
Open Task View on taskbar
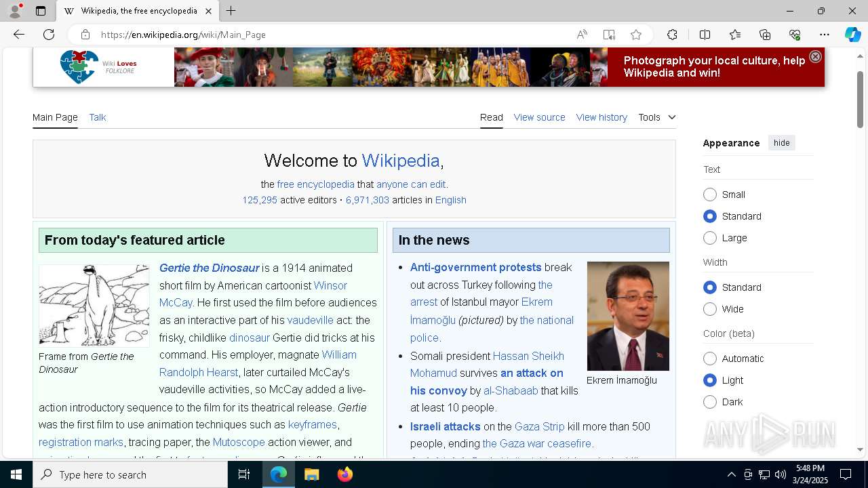tap(244, 474)
